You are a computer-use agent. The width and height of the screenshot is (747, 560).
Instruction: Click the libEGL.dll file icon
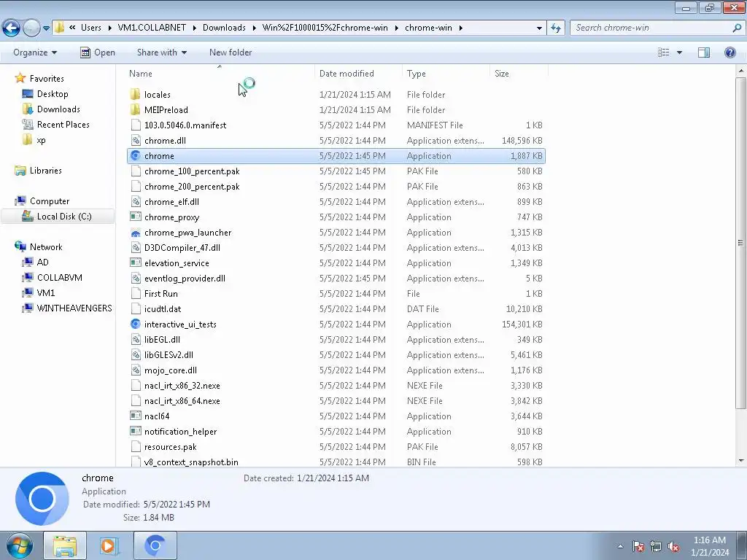(x=136, y=340)
